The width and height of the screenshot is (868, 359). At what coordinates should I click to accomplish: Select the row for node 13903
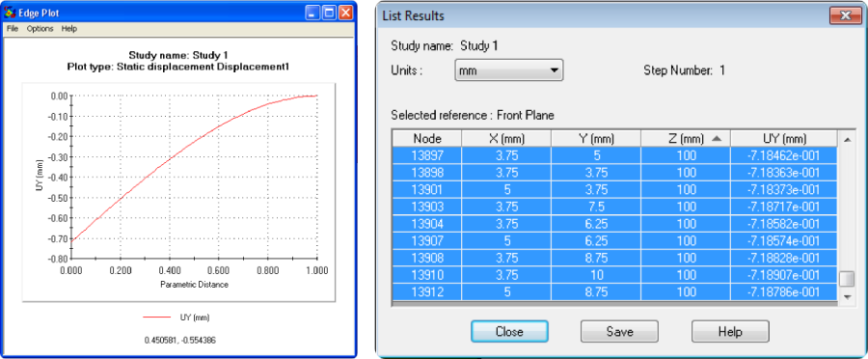614,207
